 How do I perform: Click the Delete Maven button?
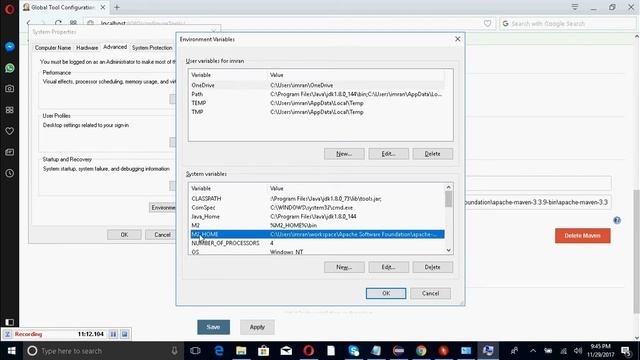582,236
